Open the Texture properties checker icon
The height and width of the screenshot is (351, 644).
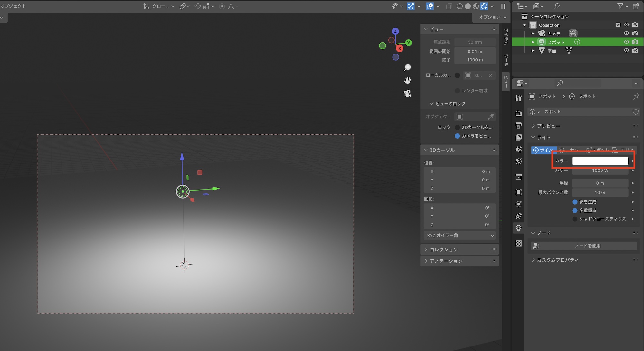tap(518, 243)
